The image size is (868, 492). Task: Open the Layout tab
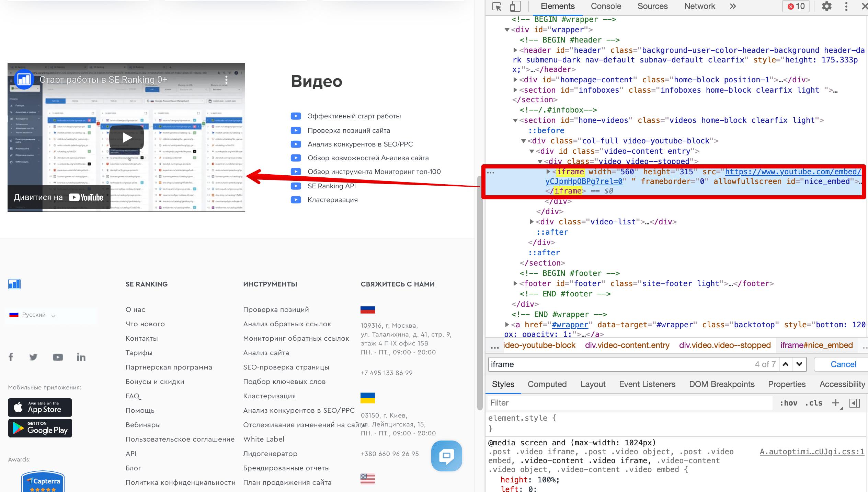[593, 384]
